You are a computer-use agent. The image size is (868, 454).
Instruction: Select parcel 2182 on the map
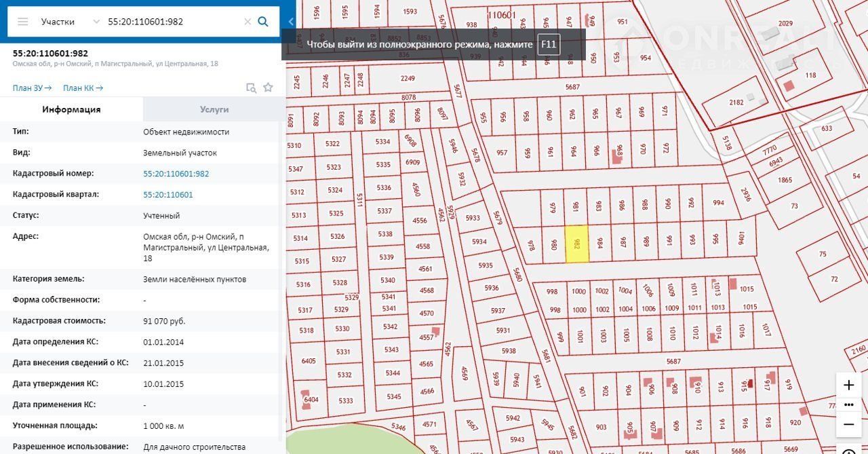pos(736,102)
